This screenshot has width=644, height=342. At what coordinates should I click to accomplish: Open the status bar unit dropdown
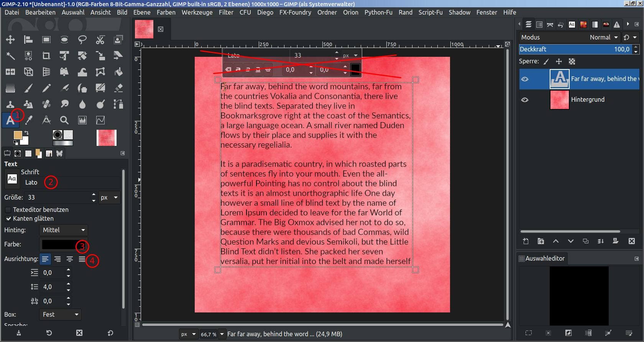[189, 334]
